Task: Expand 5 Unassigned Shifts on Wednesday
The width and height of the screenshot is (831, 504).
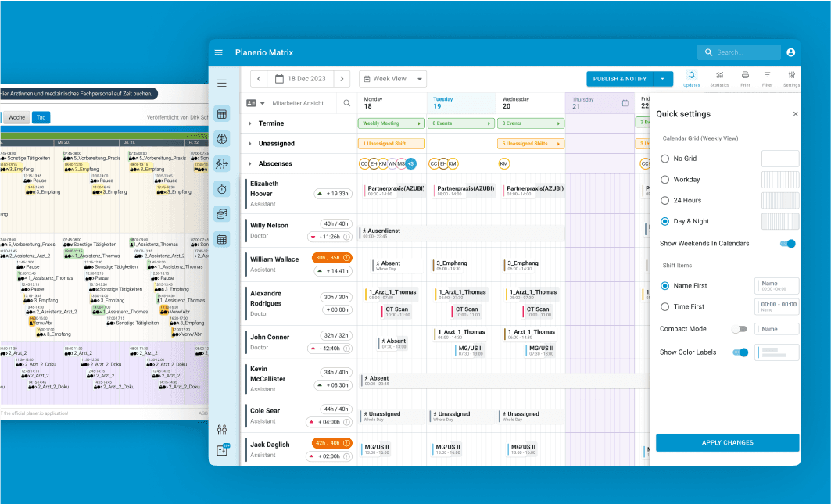Action: point(558,144)
